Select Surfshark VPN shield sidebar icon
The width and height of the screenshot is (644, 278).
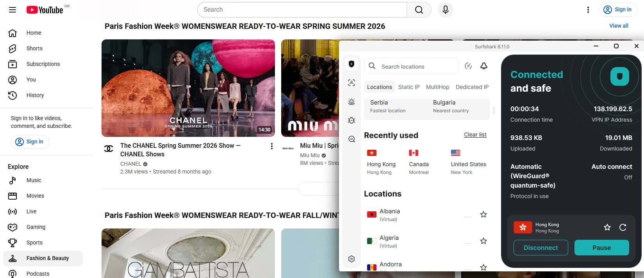(x=351, y=64)
